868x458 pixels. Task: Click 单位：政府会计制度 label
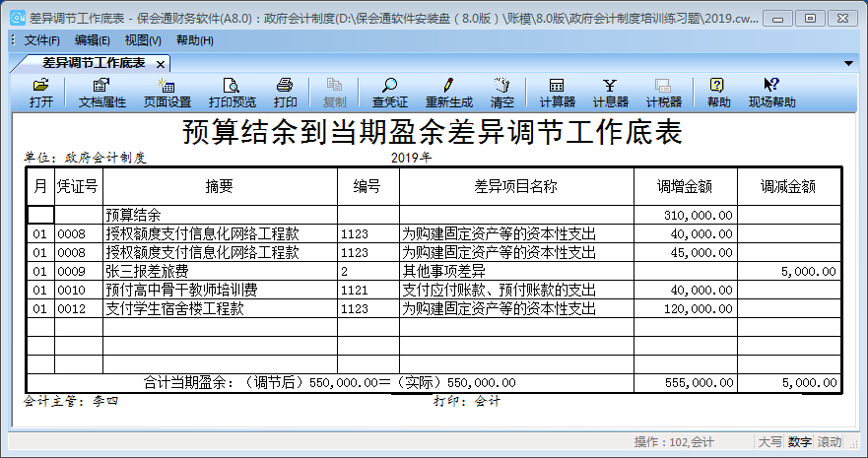(x=85, y=158)
